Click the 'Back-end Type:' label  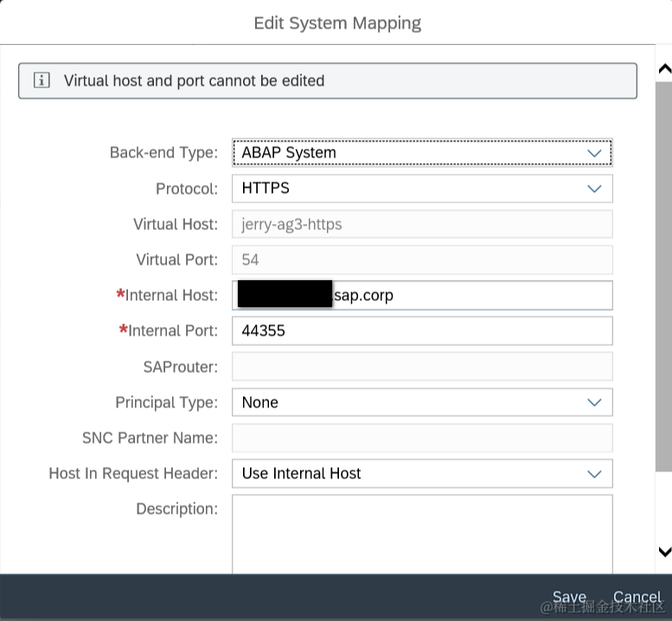coord(163,152)
